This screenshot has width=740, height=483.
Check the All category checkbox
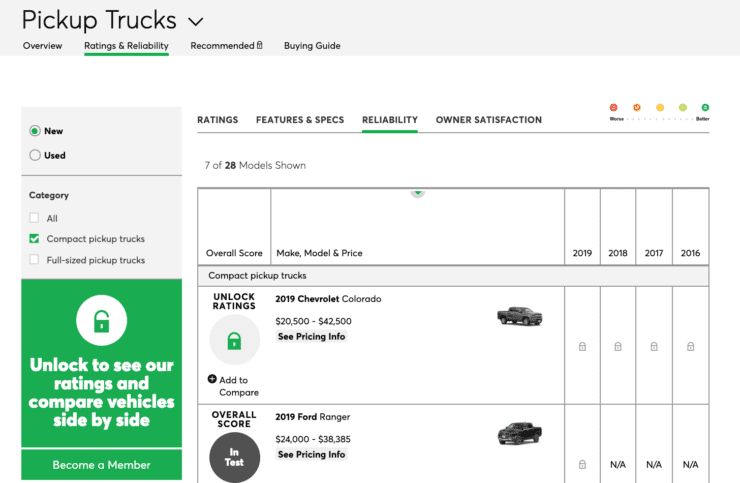[34, 218]
